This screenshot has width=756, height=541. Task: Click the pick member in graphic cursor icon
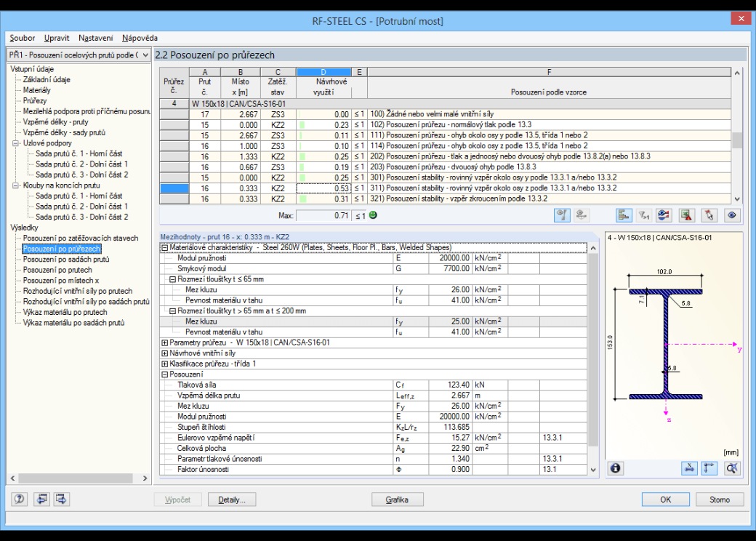click(709, 215)
